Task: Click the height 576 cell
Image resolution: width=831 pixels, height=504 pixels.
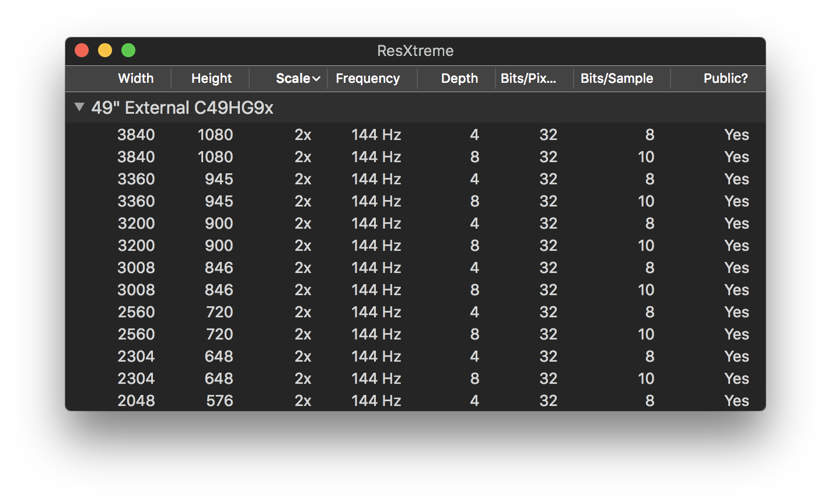Action: [x=219, y=401]
